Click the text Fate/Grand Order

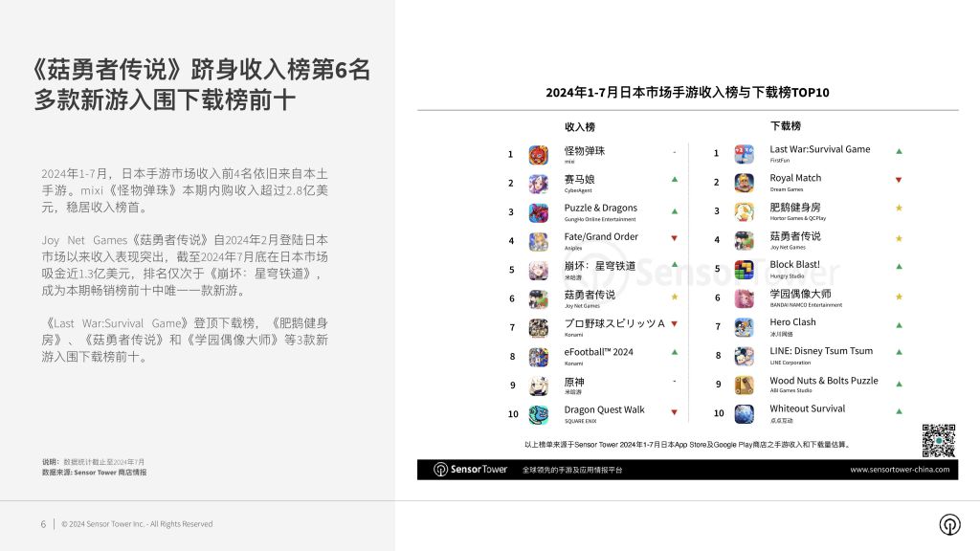point(601,237)
